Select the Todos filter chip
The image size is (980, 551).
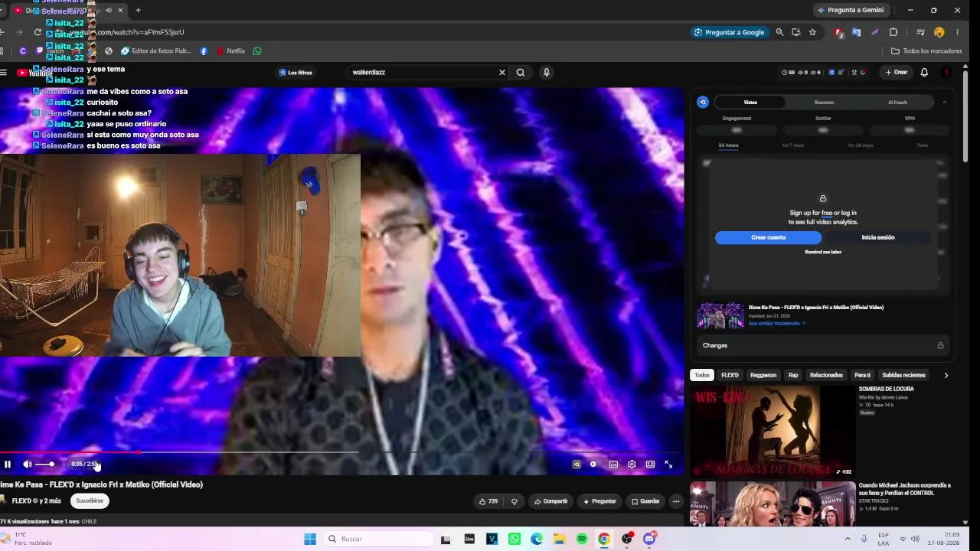click(702, 376)
